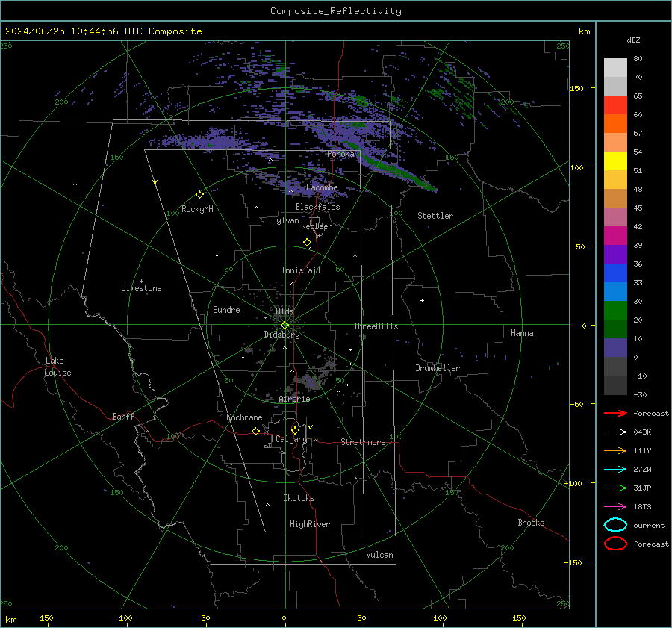Image resolution: width=672 pixels, height=628 pixels.
Task: Click the Innisfail town label
Action: coord(301,270)
